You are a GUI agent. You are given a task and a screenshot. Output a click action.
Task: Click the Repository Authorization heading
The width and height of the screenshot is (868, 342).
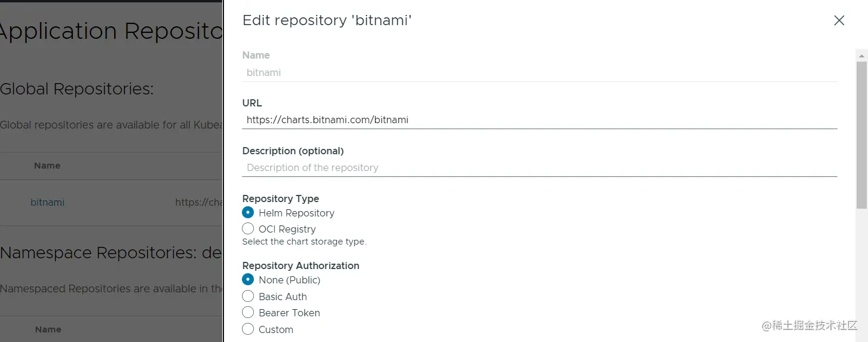point(300,265)
